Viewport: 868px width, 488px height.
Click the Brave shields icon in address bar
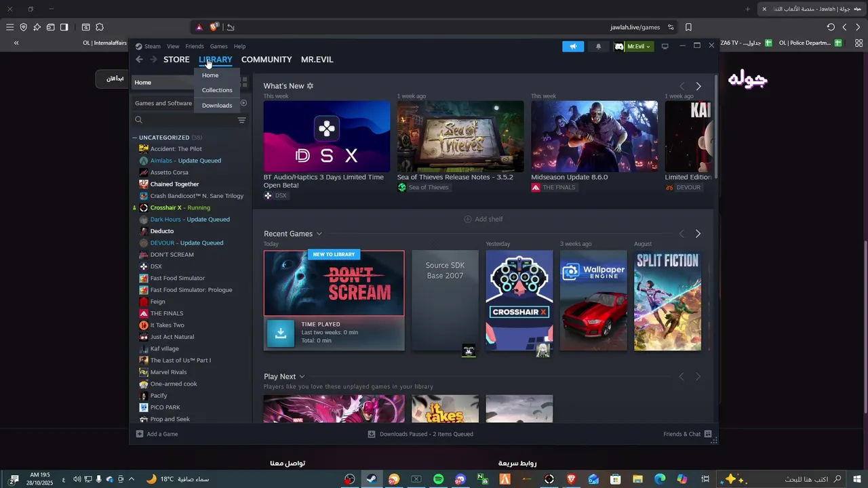click(x=214, y=27)
